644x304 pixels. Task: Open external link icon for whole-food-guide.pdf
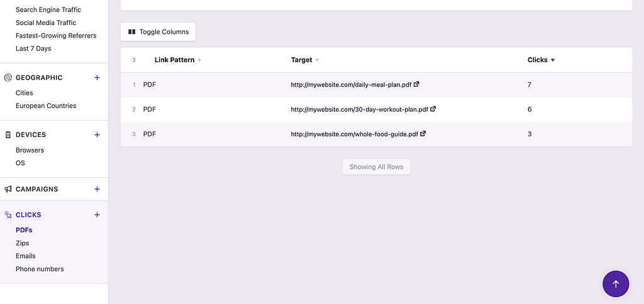tap(423, 134)
